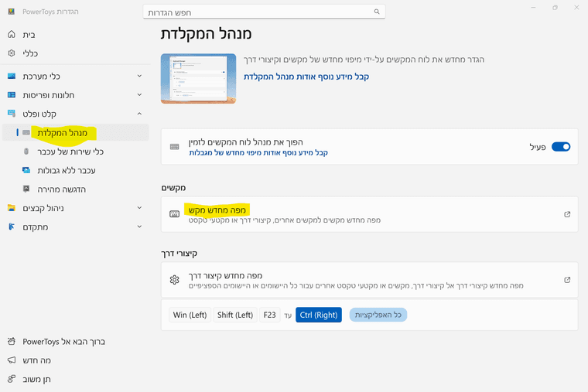Click the Keyboard Manager preview thumbnail image
Viewport: 588px width, 392px height.
coord(198,78)
